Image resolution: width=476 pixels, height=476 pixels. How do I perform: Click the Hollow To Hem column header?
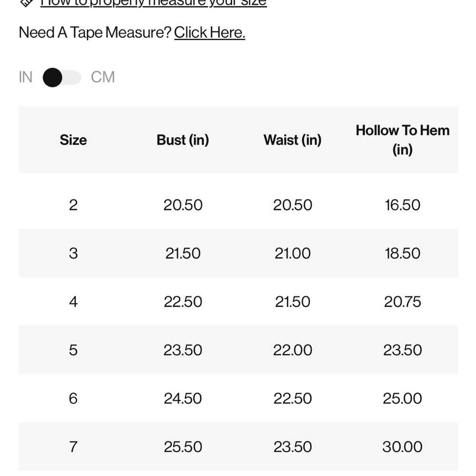[x=403, y=140]
